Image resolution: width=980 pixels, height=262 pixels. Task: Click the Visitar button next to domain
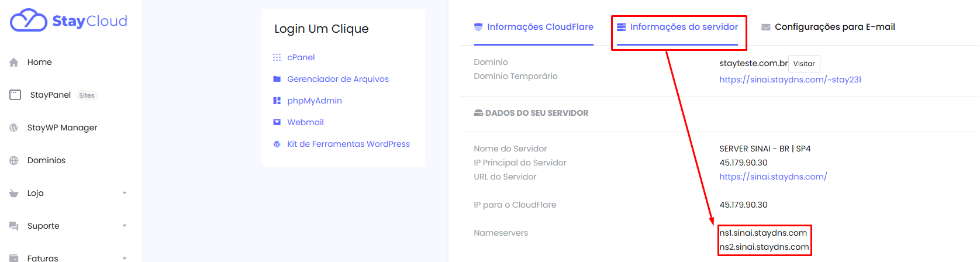(804, 64)
